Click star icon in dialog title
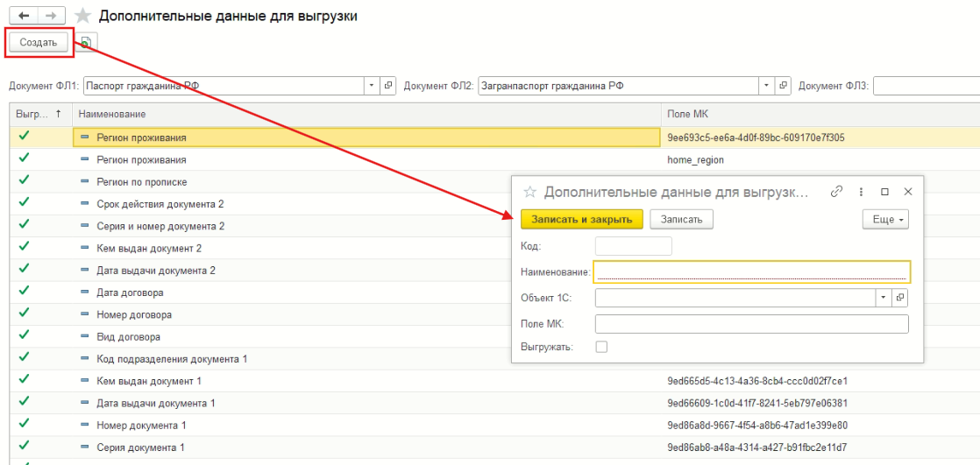The width and height of the screenshot is (980, 465). tap(529, 192)
